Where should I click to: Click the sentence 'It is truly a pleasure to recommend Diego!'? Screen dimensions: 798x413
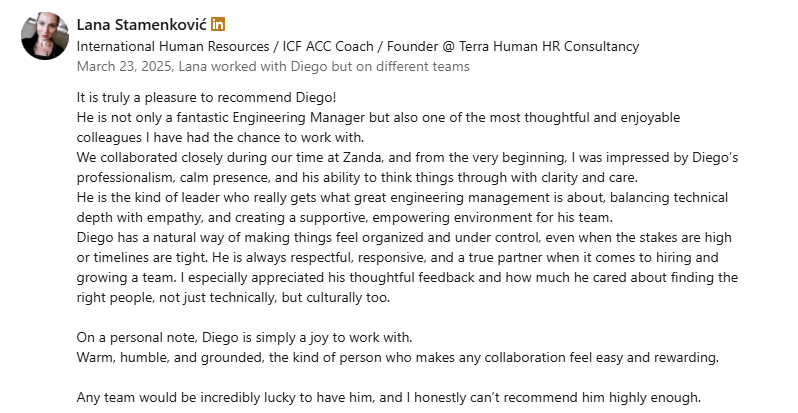207,97
